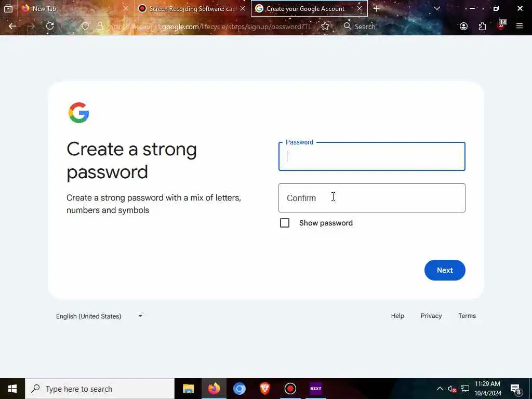The height and width of the screenshot is (399, 532).
Task: Open the list all tabs chevron
Action: coord(436,8)
